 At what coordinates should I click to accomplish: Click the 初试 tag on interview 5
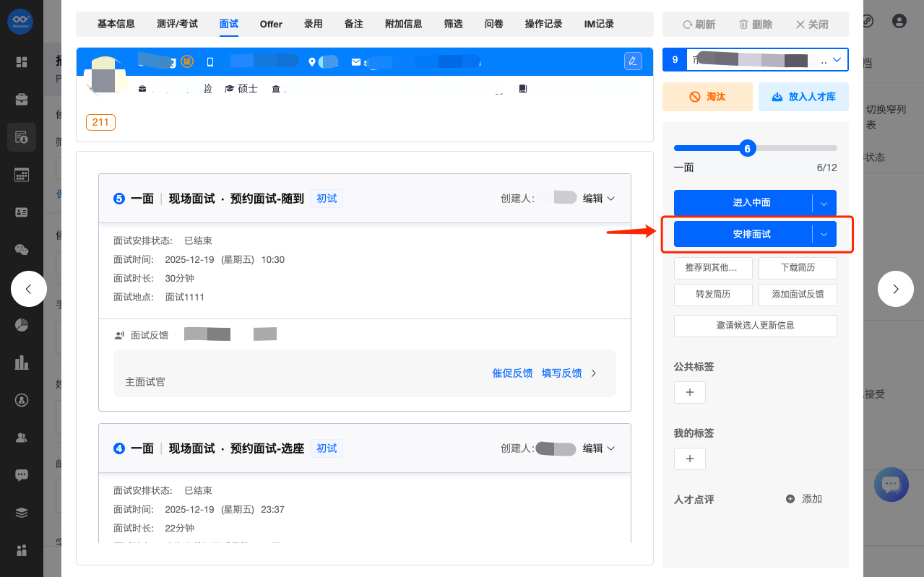click(x=327, y=199)
